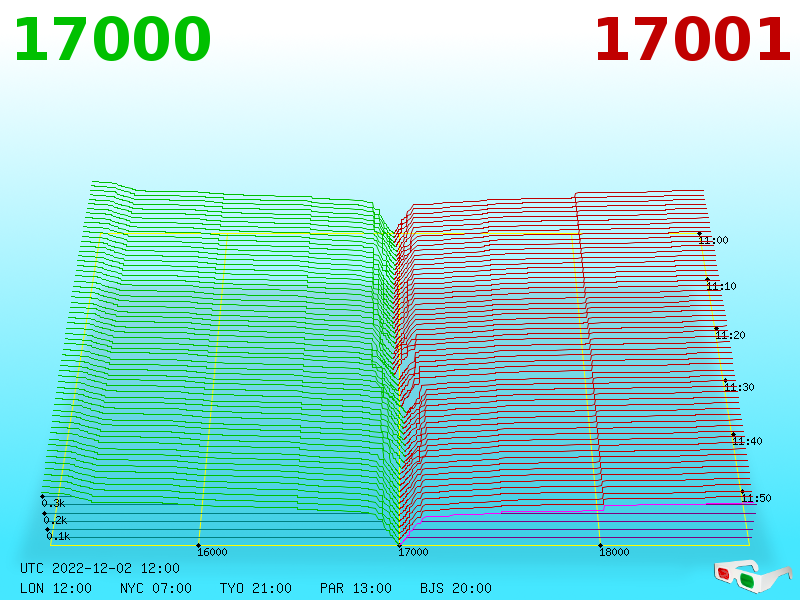The height and width of the screenshot is (600, 800).
Task: Click the 11:20 time axis marker
Action: coord(731,335)
